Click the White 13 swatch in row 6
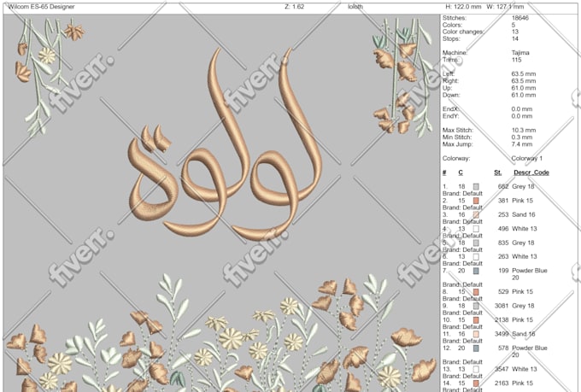Viewport: 581px width, 392px height. (476, 256)
